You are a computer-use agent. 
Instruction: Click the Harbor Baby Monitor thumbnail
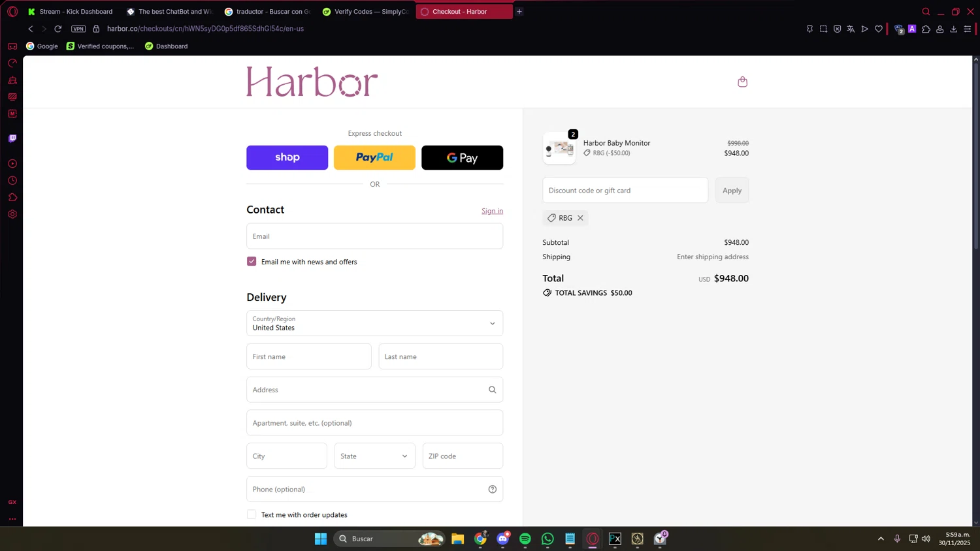point(559,148)
